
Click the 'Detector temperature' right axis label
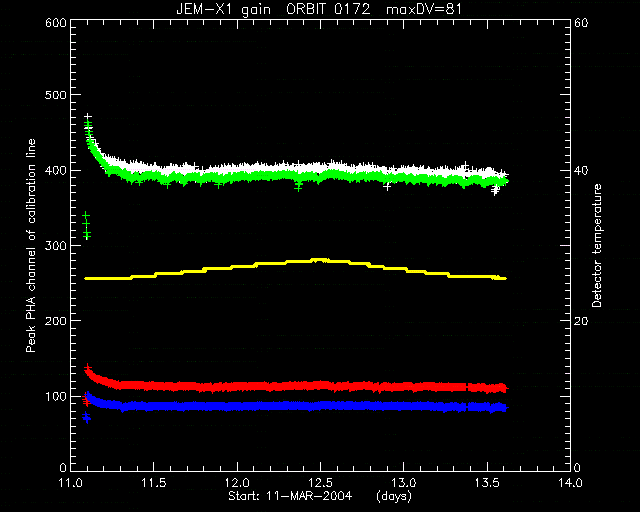tap(597, 246)
